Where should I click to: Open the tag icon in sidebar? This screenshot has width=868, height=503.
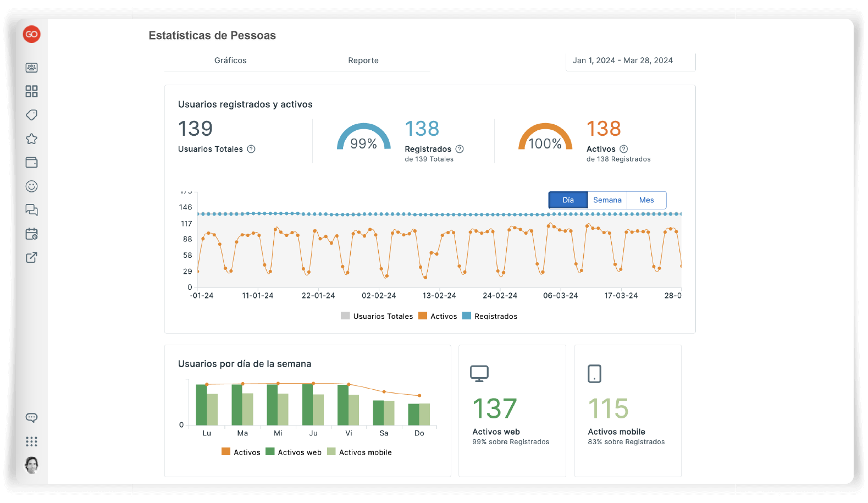[31, 115]
